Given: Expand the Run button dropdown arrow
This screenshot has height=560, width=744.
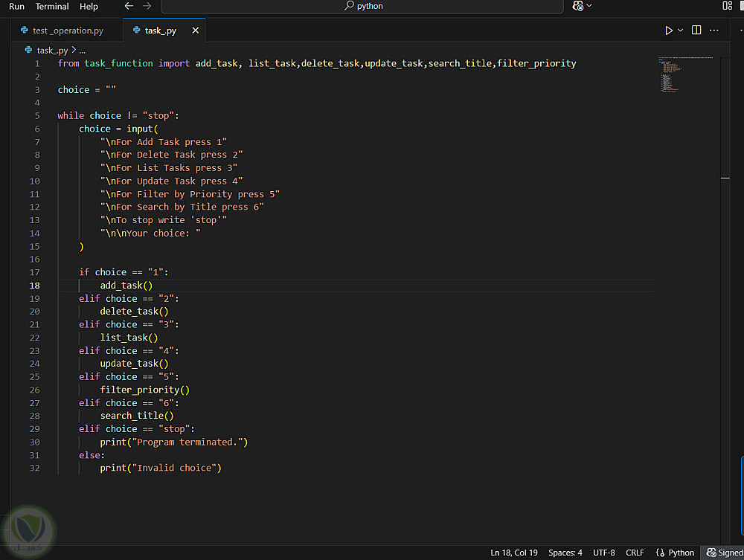Looking at the screenshot, I should (x=681, y=30).
